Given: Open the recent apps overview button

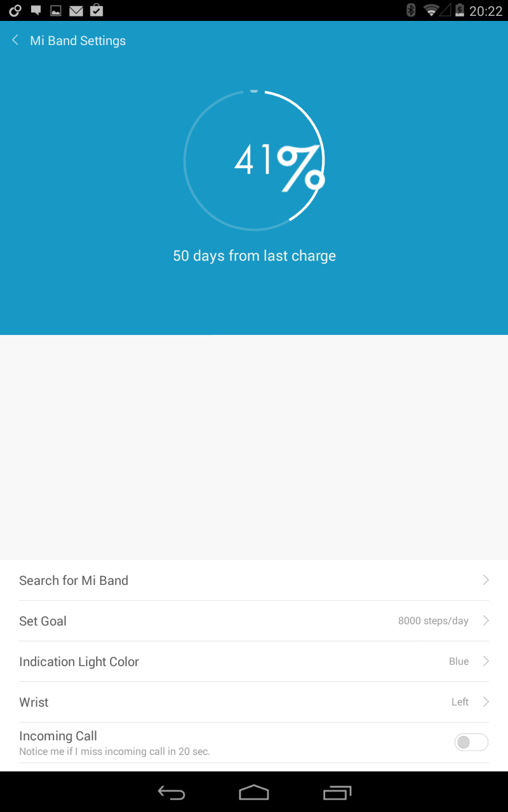Looking at the screenshot, I should [337, 792].
